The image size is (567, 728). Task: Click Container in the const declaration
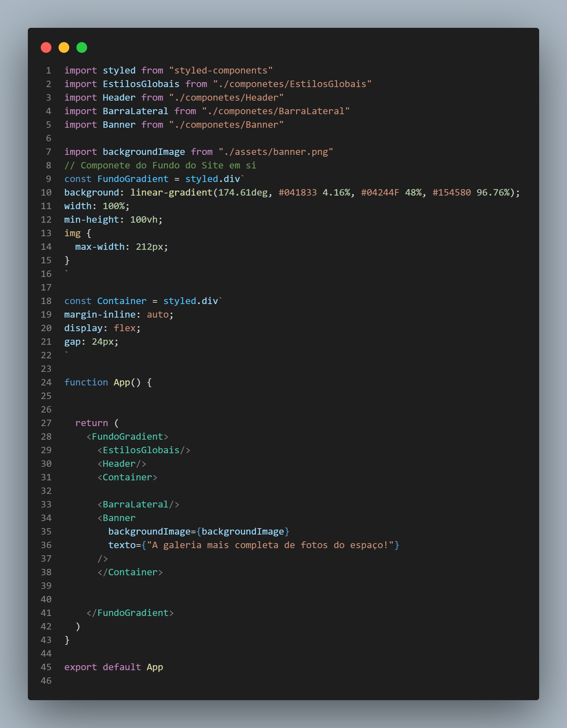[122, 301]
